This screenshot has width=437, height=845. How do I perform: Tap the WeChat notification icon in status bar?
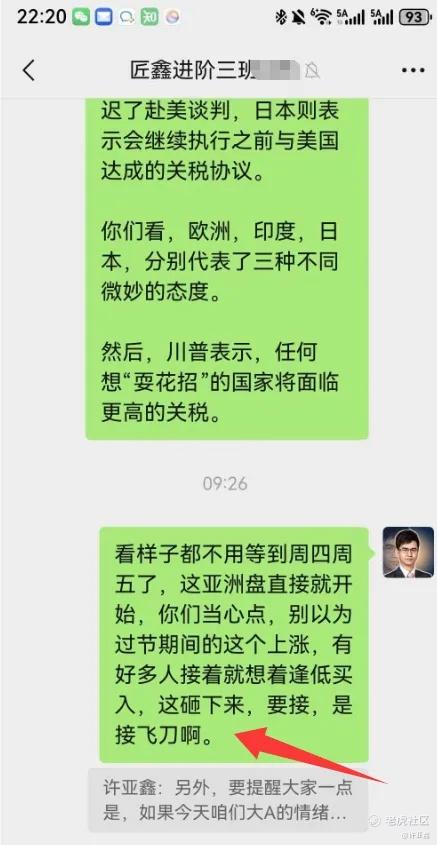coord(81,17)
